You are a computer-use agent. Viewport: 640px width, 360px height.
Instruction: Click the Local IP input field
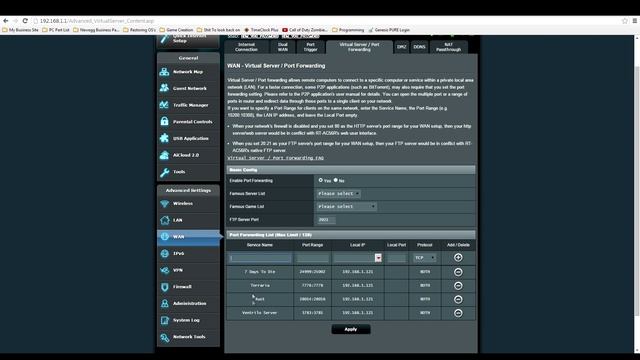point(354,258)
